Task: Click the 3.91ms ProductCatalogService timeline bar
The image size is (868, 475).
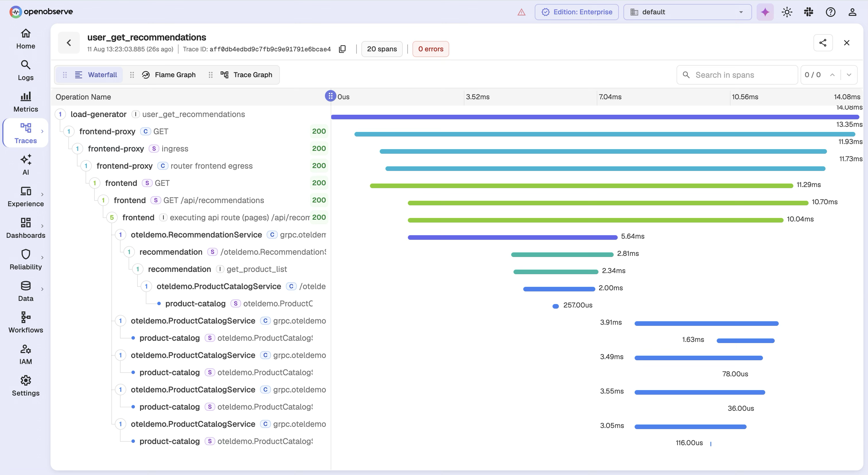Action: 707,324
